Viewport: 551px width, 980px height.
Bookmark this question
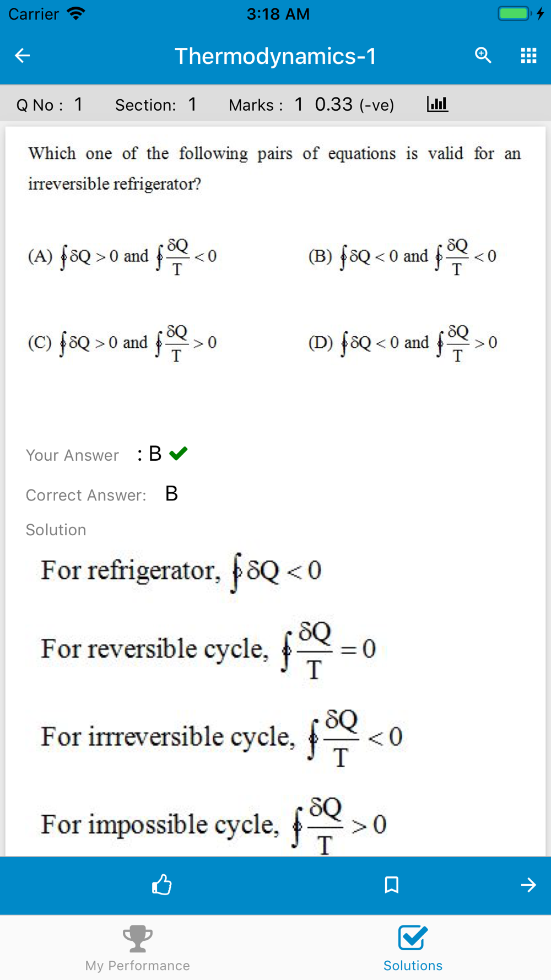(x=391, y=885)
